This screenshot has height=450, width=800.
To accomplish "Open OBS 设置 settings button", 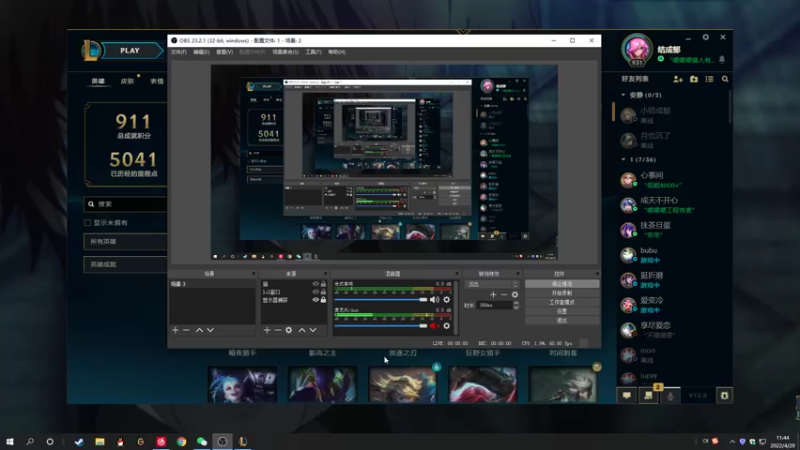I will click(562, 311).
